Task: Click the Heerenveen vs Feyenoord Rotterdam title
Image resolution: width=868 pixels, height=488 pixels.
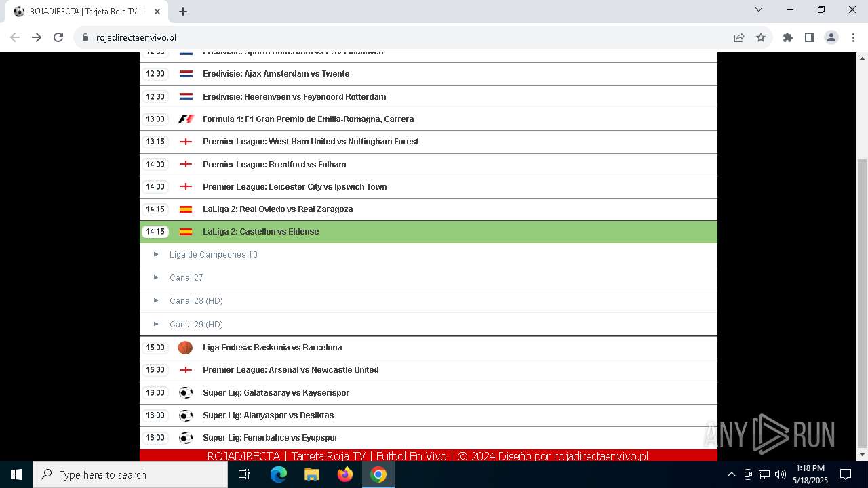Action: [x=294, y=97]
